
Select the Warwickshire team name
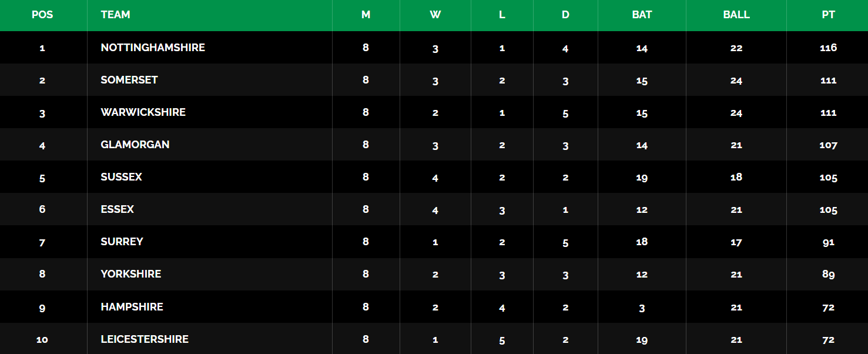click(143, 112)
